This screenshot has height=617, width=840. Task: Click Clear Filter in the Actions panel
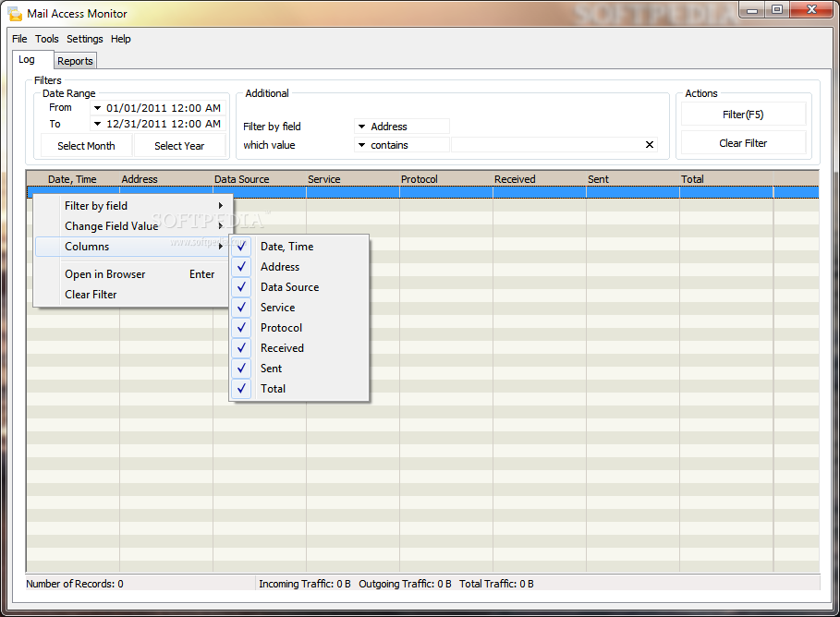[743, 143]
